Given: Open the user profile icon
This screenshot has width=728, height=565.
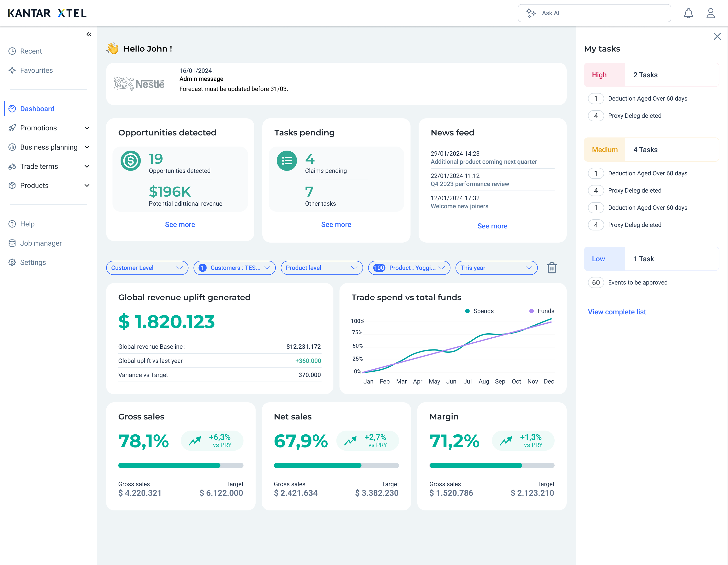Looking at the screenshot, I should pyautogui.click(x=710, y=13).
